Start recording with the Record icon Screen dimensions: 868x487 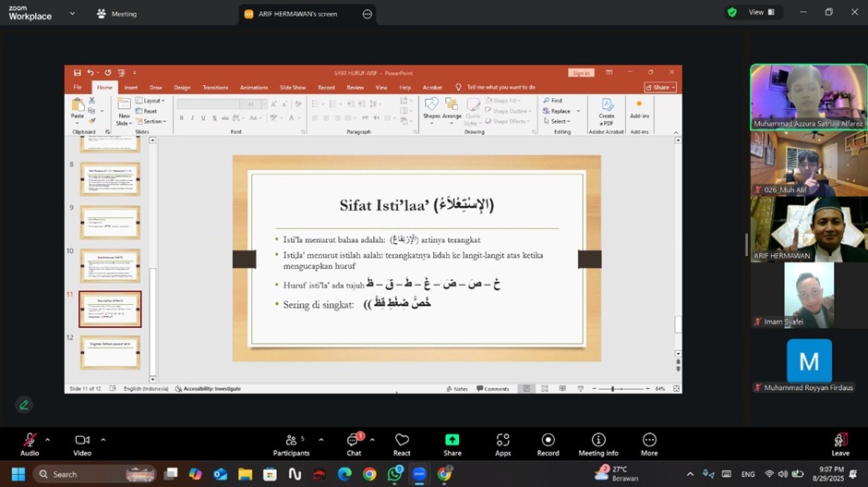point(548,444)
